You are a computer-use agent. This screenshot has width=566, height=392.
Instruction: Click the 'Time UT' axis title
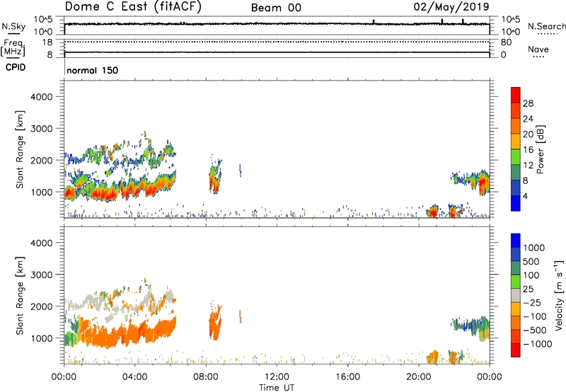tap(277, 388)
